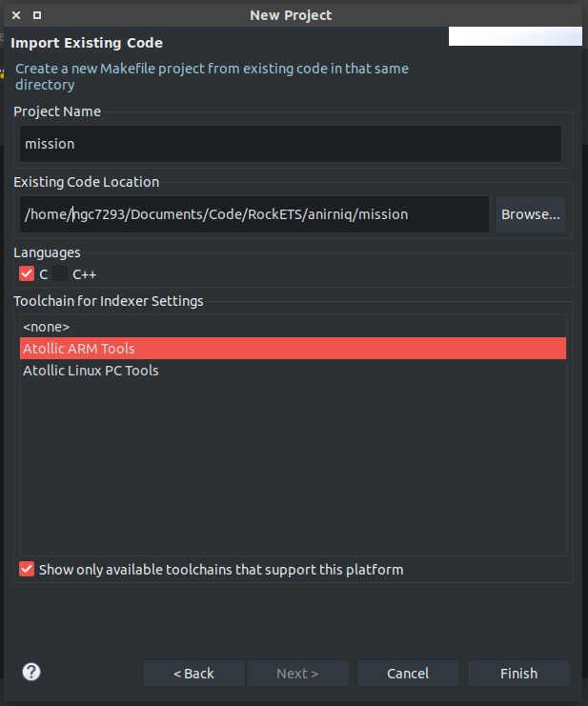
Task: Maximize the New Project window
Action: click(37, 15)
